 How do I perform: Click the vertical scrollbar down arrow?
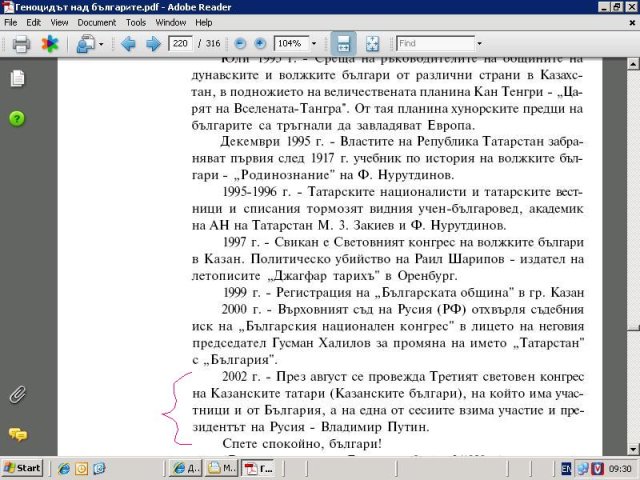click(633, 449)
